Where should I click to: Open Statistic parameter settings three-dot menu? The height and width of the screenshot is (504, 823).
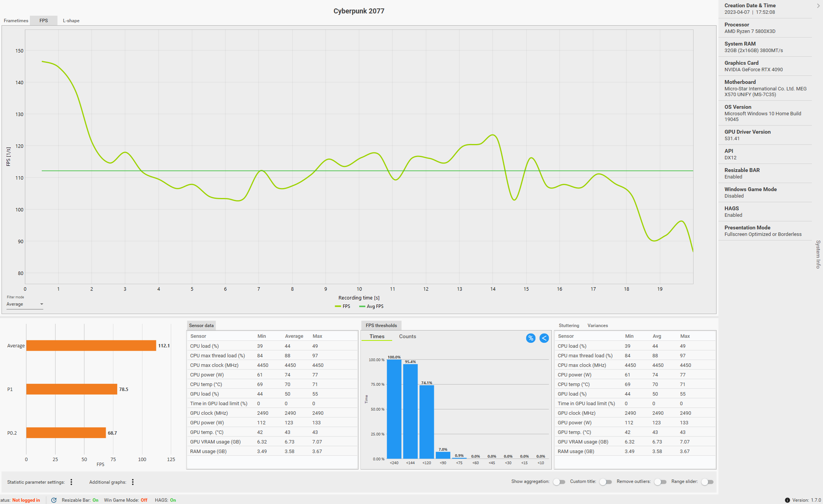(71, 482)
